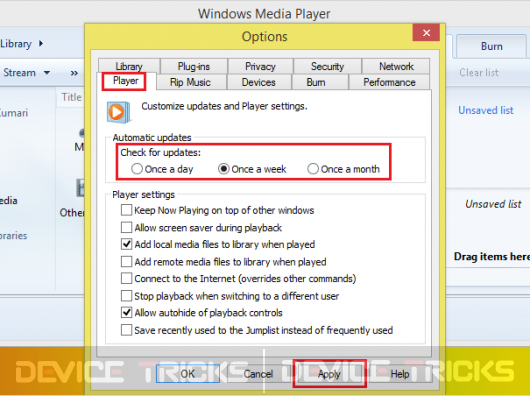Click the Title column header
The image size is (530, 396).
[x=71, y=97]
